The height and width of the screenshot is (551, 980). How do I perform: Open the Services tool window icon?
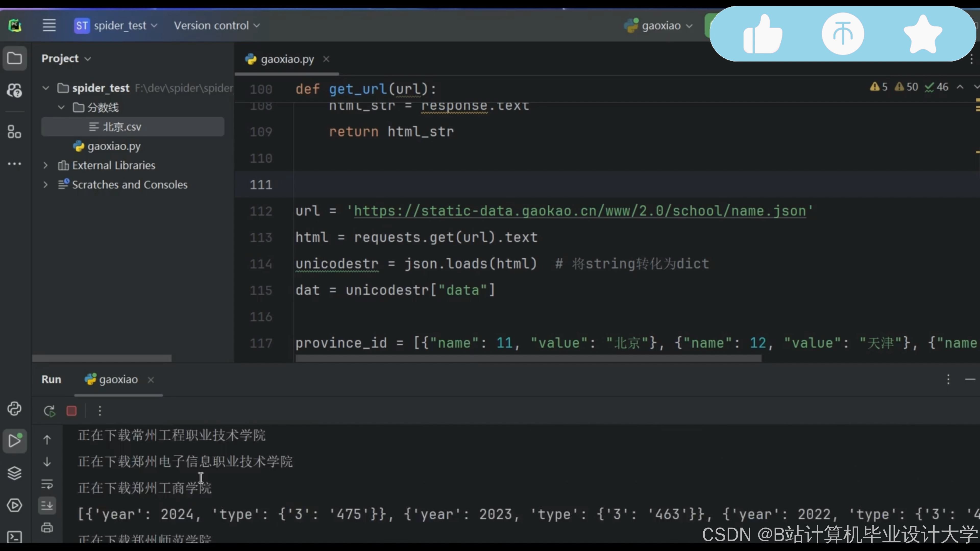point(15,505)
